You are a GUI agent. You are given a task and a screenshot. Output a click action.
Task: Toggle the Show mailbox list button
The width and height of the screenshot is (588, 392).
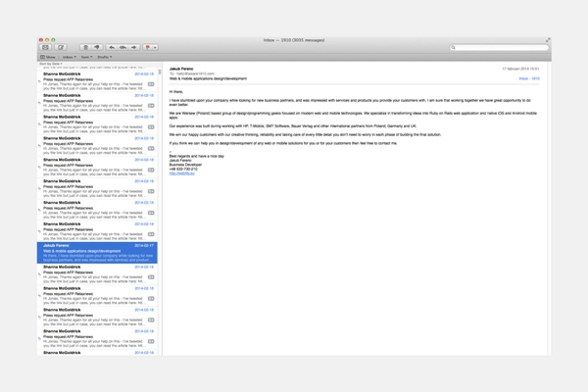tap(47, 57)
